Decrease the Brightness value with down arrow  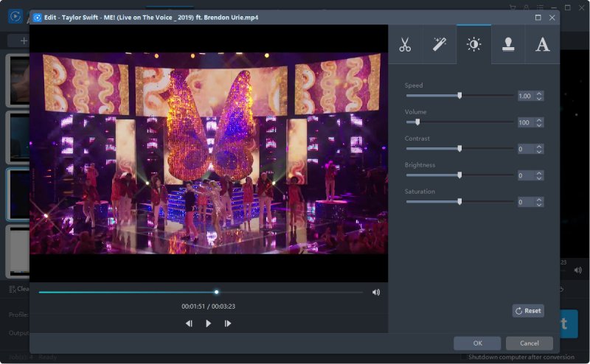point(539,178)
